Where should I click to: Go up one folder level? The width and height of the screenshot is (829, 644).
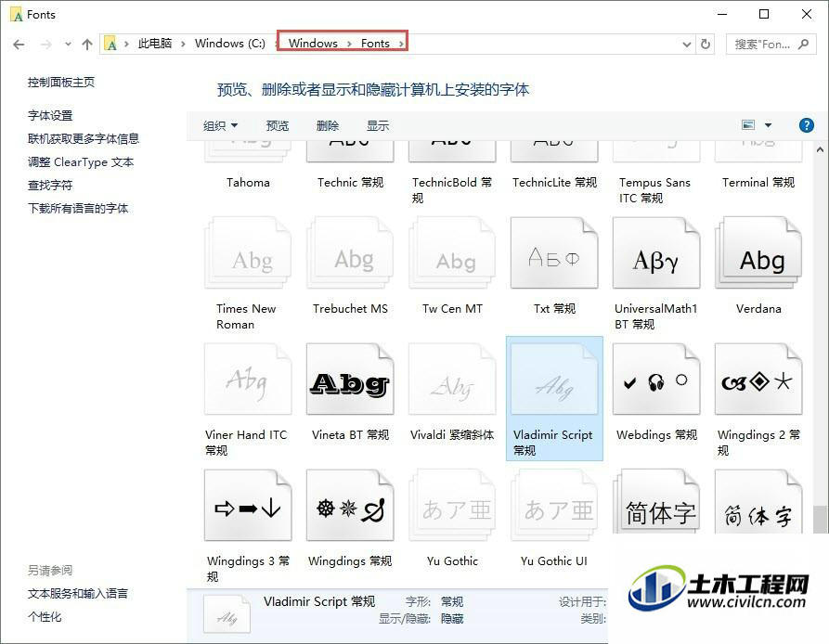click(87, 45)
